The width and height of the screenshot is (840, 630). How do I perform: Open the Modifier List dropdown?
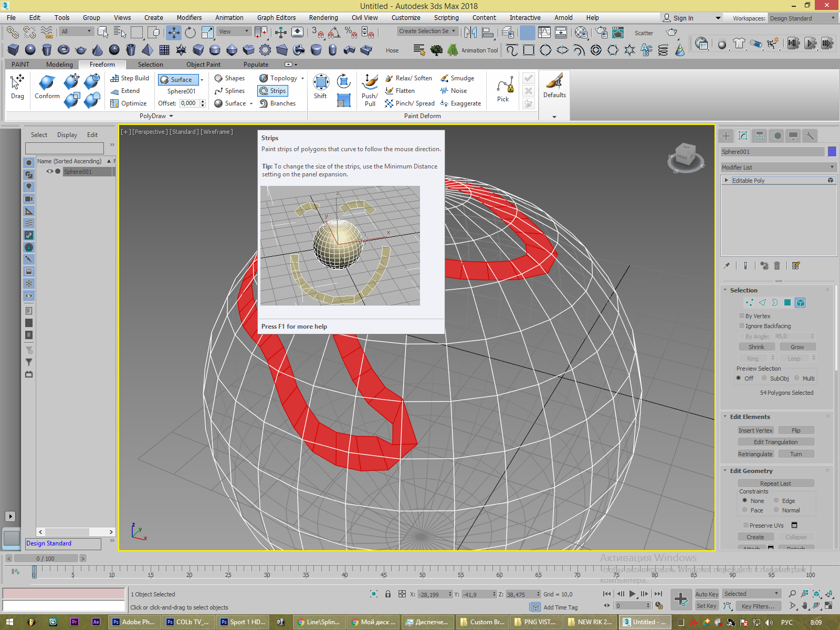pyautogui.click(x=778, y=167)
